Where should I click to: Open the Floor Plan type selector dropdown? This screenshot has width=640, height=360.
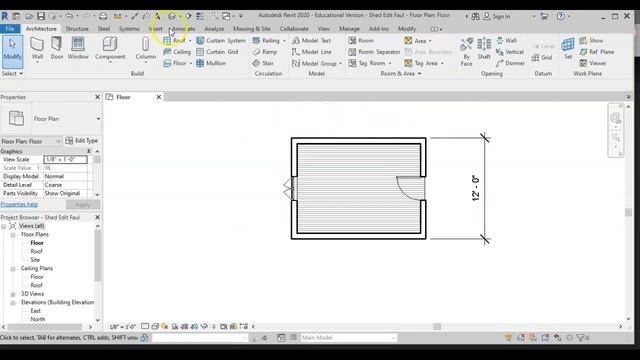click(98, 119)
